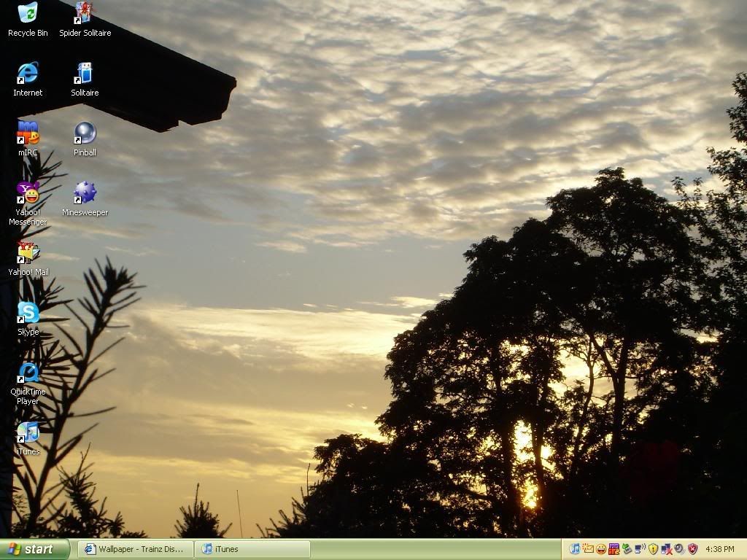
Task: Open the Recycle Bin desktop icon
Action: [28, 19]
